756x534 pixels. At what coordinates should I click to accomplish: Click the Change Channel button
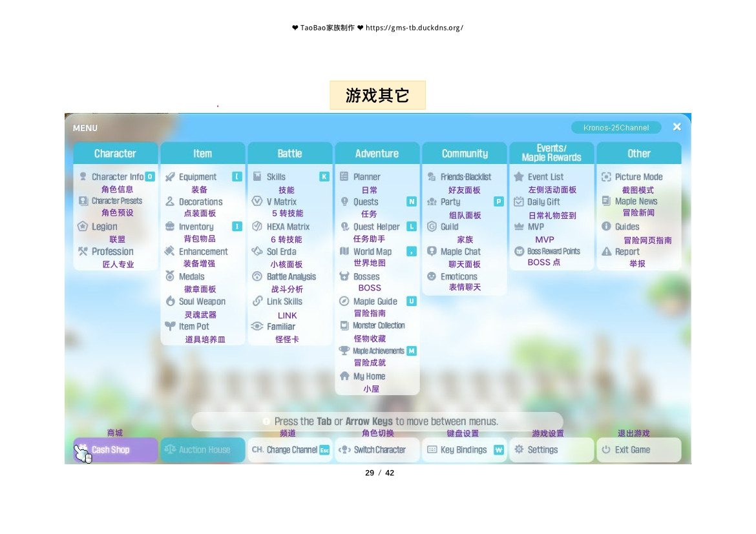[290, 450]
